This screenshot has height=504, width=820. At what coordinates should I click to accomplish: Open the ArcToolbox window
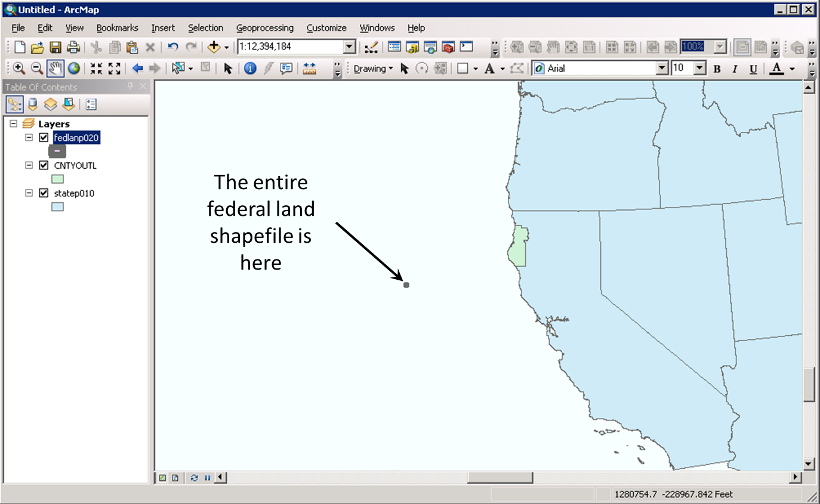(x=448, y=47)
